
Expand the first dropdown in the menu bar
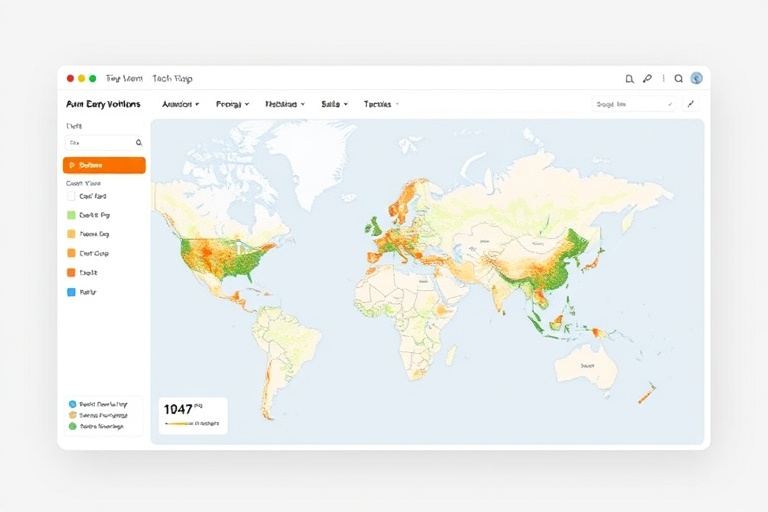181,103
